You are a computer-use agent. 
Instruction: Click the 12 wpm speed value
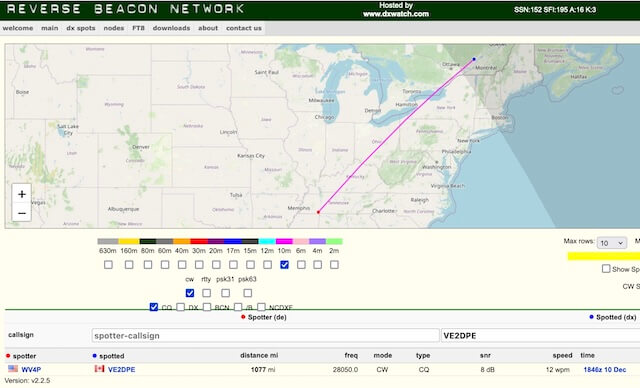pos(558,369)
